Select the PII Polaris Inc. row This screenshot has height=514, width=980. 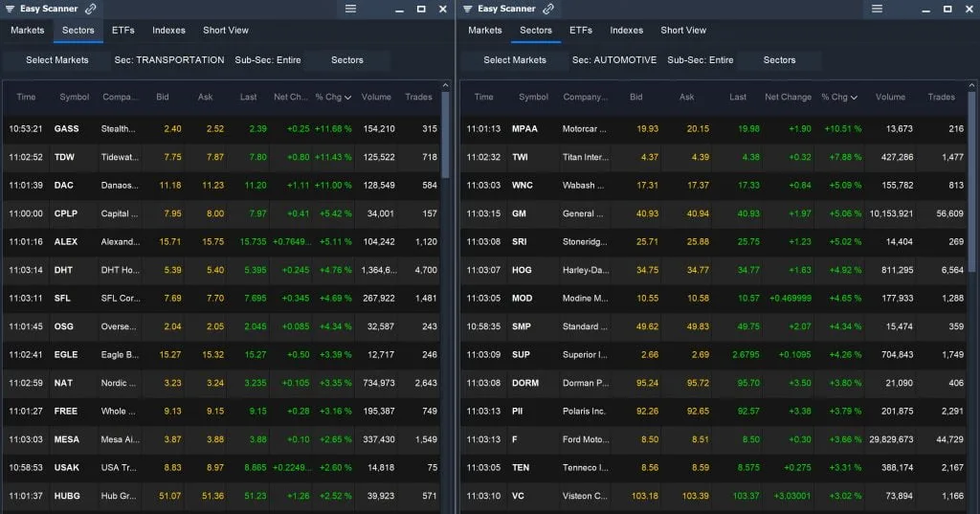point(714,411)
